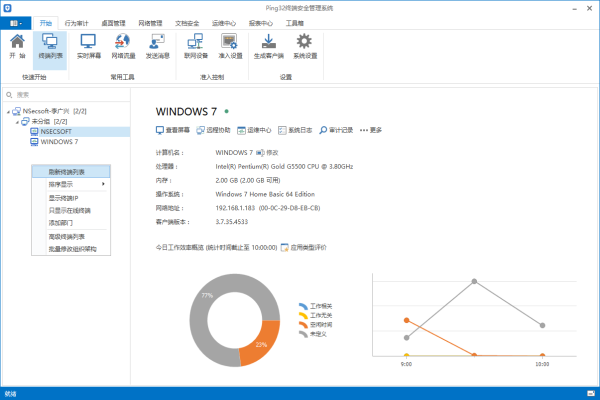Open the 应用类型评价 app type rating
This screenshot has height=400, width=600.
[304, 248]
